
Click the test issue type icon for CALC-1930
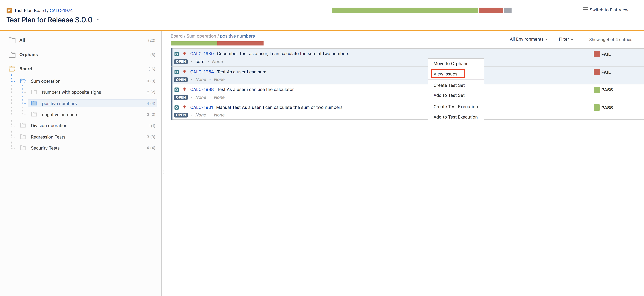[x=176, y=54]
